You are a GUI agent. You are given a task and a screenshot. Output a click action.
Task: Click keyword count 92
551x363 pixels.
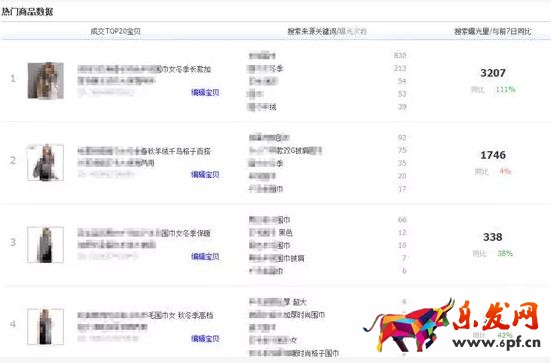[402, 137]
